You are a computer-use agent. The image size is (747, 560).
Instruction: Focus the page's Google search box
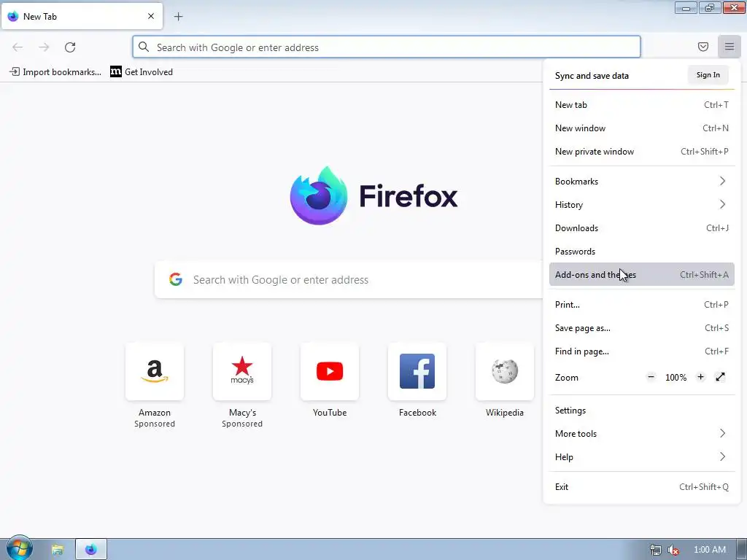tap(349, 279)
